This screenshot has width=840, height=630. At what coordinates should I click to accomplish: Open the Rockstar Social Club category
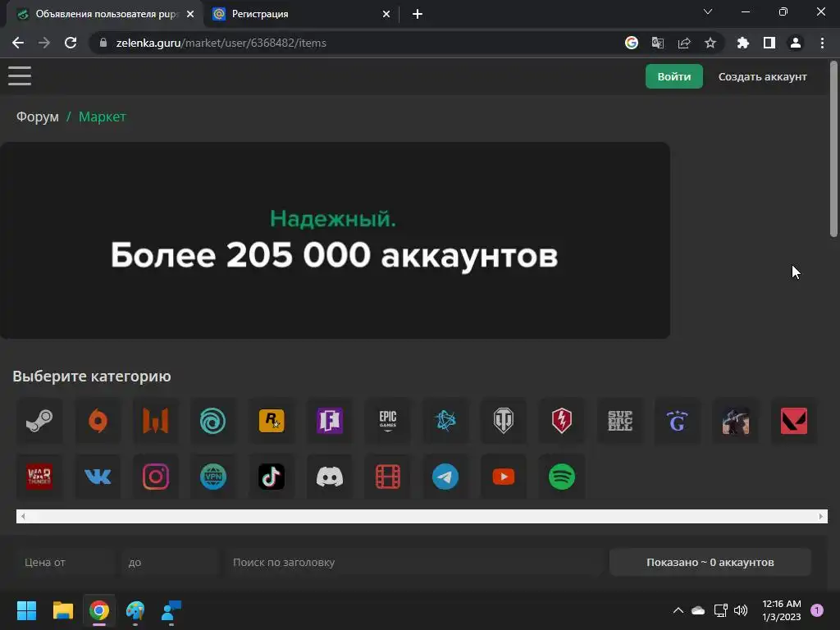272,421
